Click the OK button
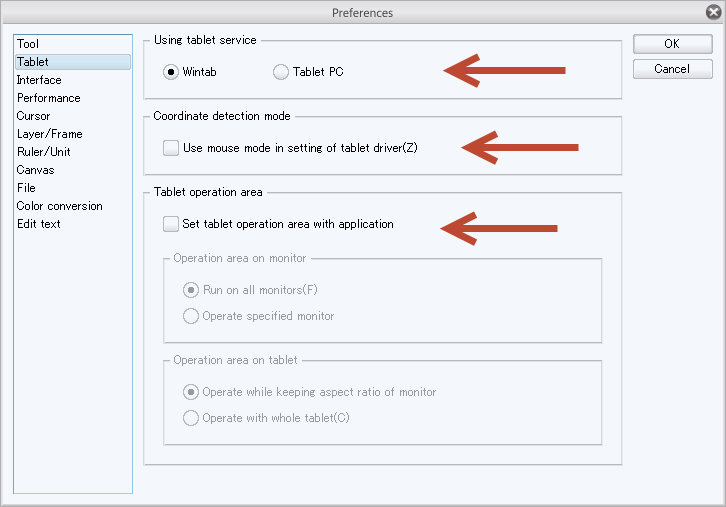 pyautogui.click(x=672, y=44)
